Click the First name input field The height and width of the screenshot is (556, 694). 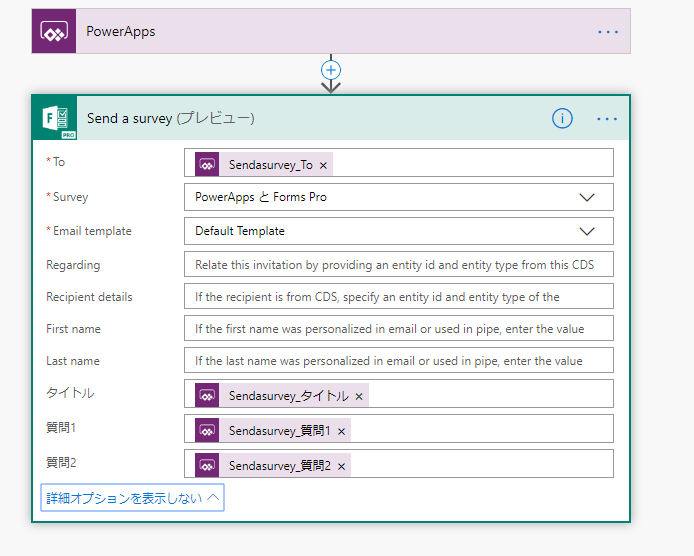tap(399, 328)
